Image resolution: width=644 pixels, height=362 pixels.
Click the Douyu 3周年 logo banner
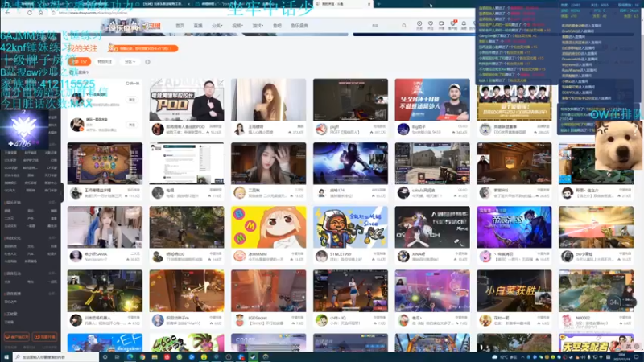(x=131, y=26)
